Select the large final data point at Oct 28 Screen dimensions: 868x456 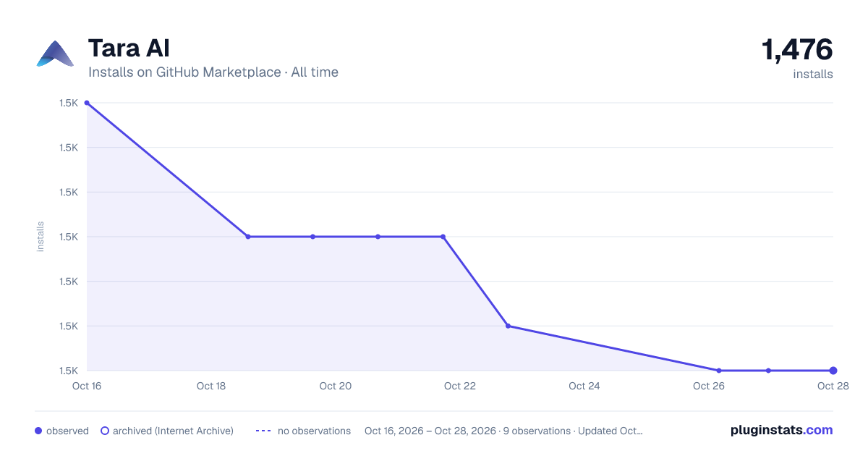(x=833, y=371)
